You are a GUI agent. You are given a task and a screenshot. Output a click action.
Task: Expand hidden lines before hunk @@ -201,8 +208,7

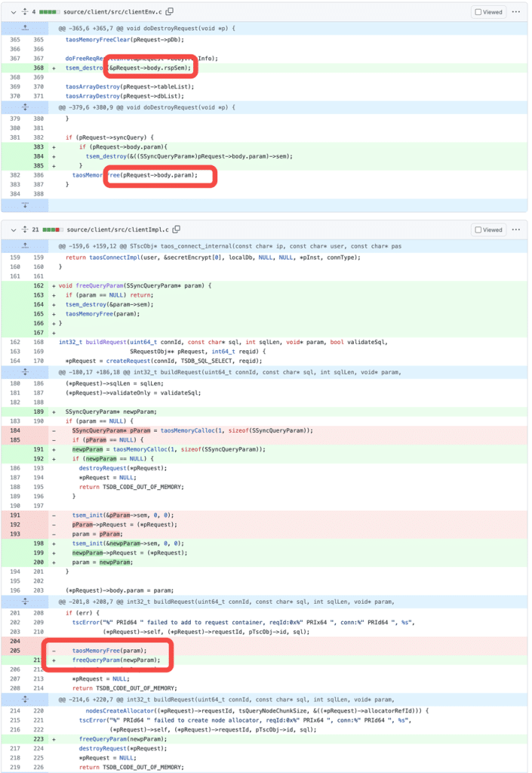tap(26, 601)
